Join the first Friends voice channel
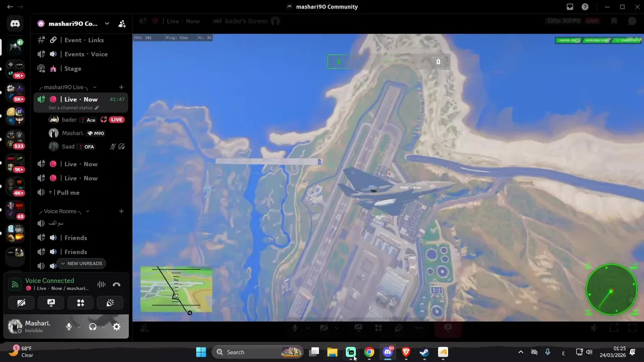The width and height of the screenshot is (644, 362). click(80, 237)
